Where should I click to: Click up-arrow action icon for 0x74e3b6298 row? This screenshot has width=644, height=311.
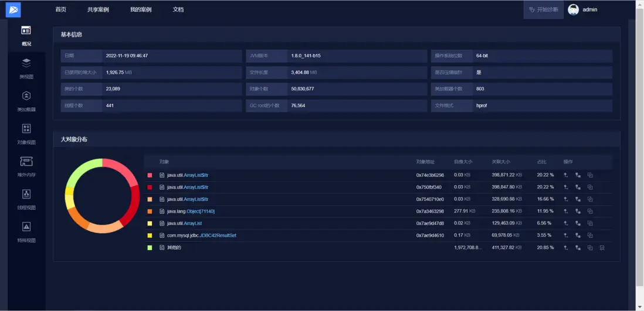pyautogui.click(x=565, y=175)
